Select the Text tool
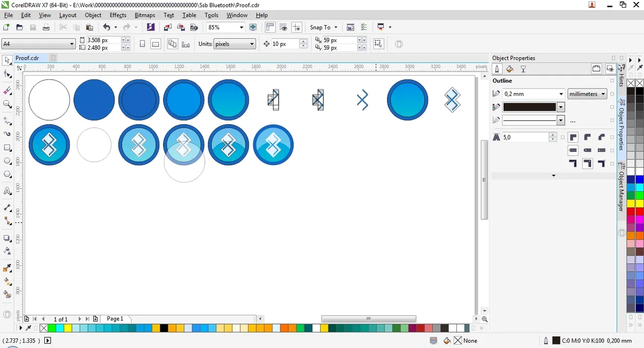Screen dimensions: 644x348 tap(7, 191)
